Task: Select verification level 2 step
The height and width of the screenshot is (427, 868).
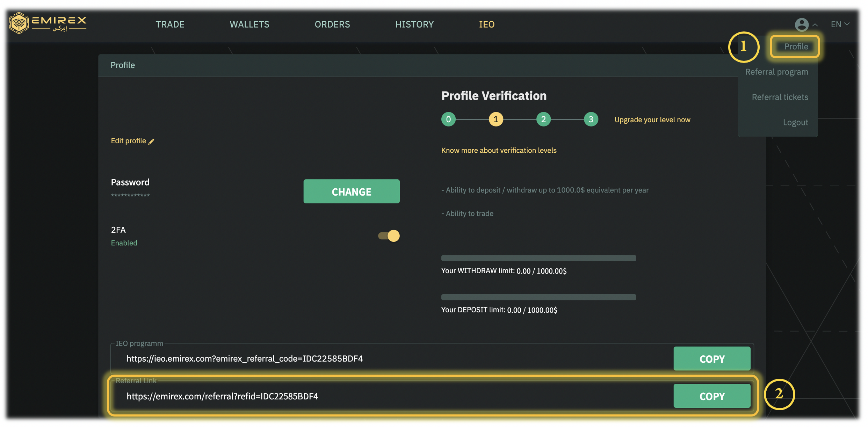Action: [543, 120]
